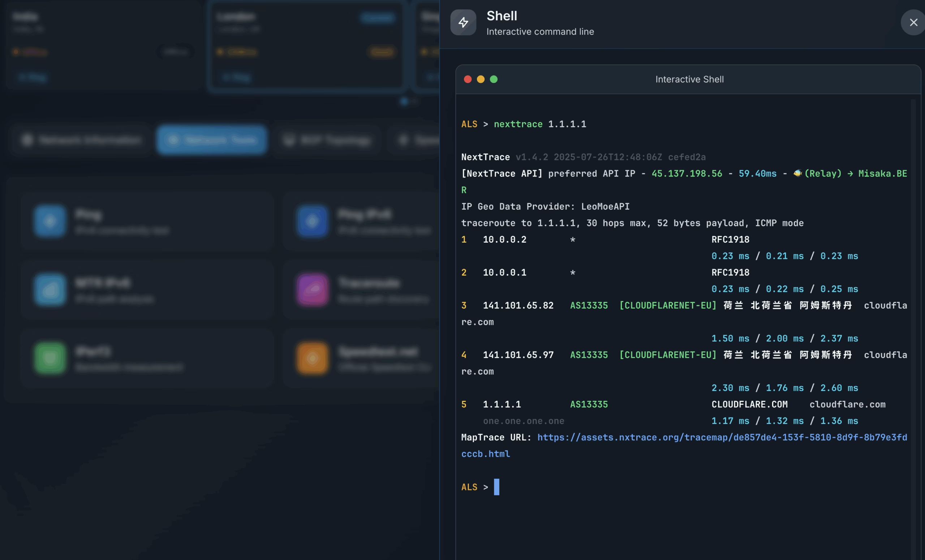Click "CLOUDFLARE.COM" owner text
925x560 pixels.
[x=749, y=405]
